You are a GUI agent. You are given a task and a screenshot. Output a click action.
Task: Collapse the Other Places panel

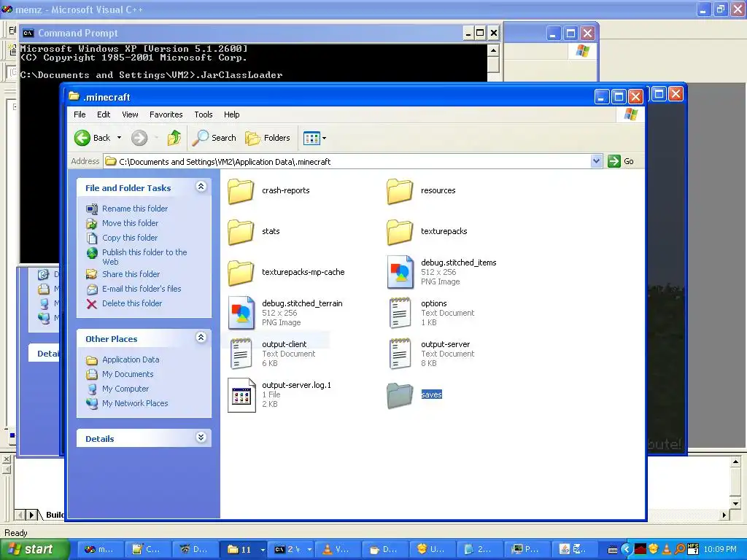(x=201, y=338)
